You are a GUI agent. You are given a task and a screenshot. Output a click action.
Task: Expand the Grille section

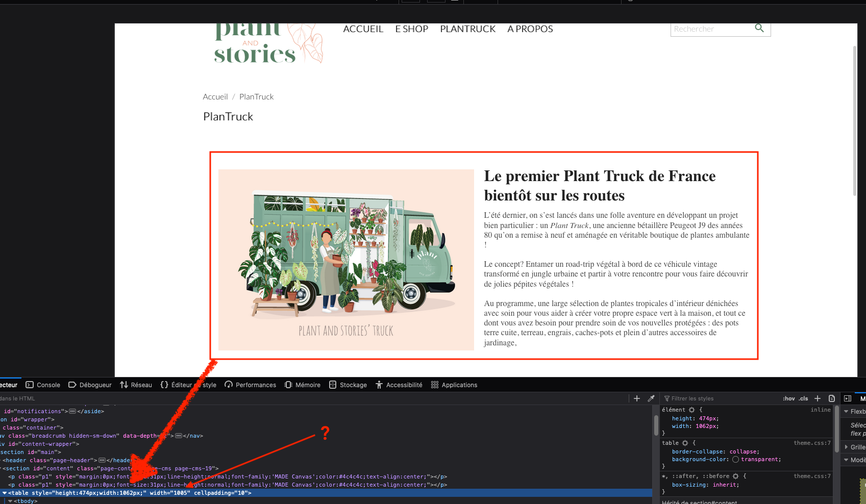click(x=847, y=447)
